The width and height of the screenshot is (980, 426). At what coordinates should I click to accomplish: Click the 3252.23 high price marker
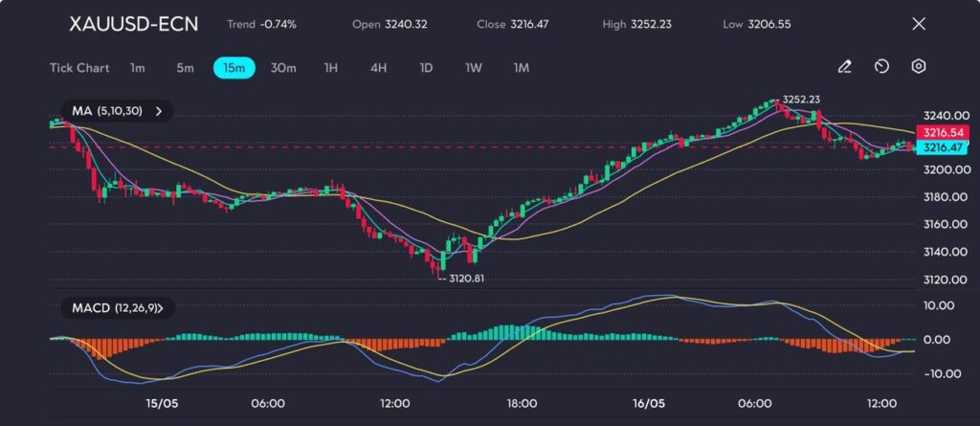[x=801, y=100]
